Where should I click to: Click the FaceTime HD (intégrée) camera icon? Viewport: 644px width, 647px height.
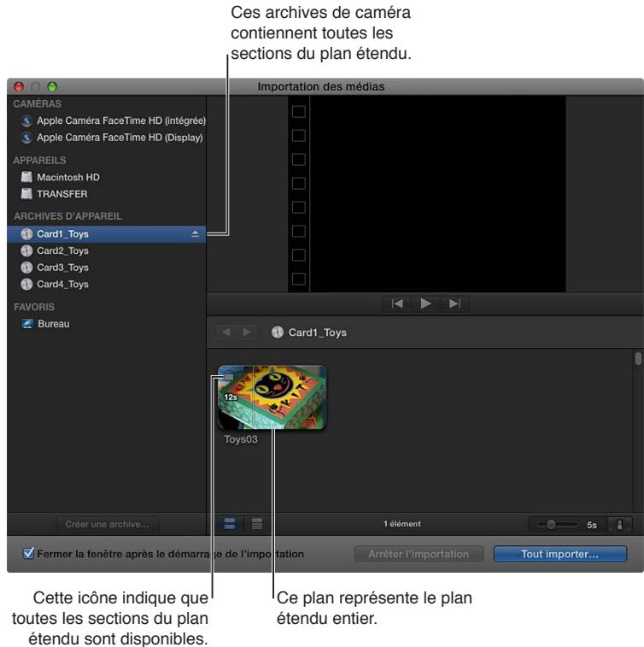pos(26,121)
